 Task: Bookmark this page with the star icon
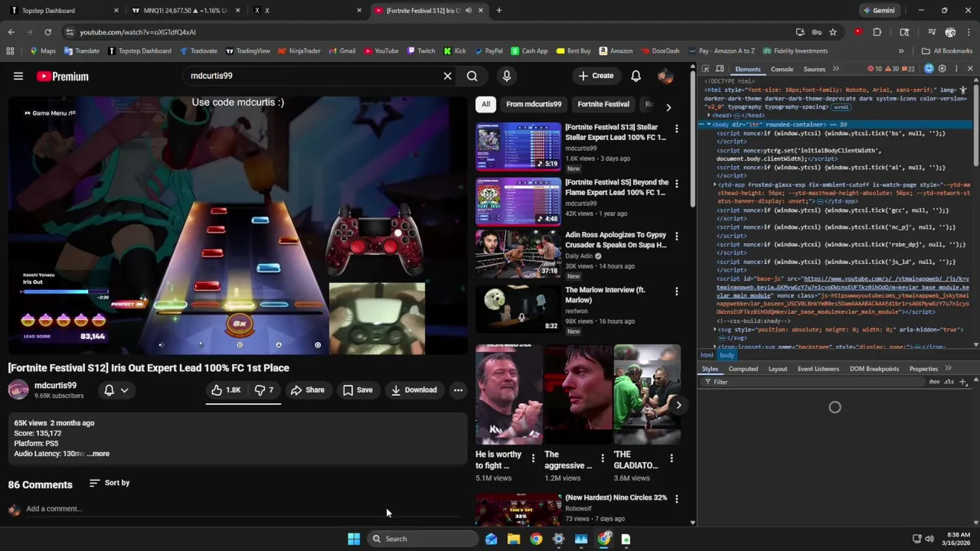833,32
